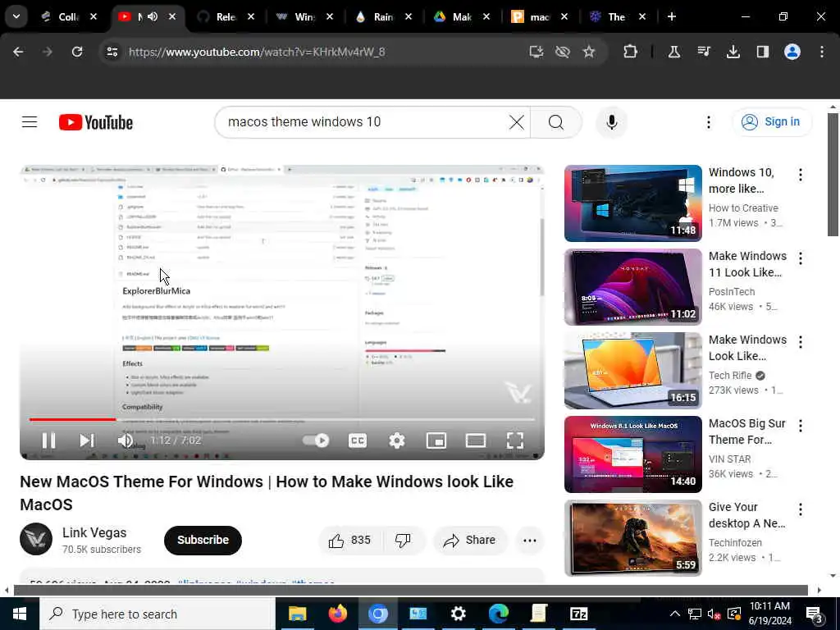Viewport: 840px width, 630px height.
Task: Clear the search query text
Action: click(517, 122)
